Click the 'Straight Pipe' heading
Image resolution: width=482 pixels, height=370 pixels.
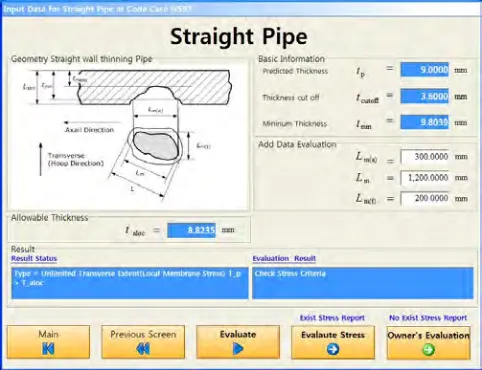click(239, 37)
